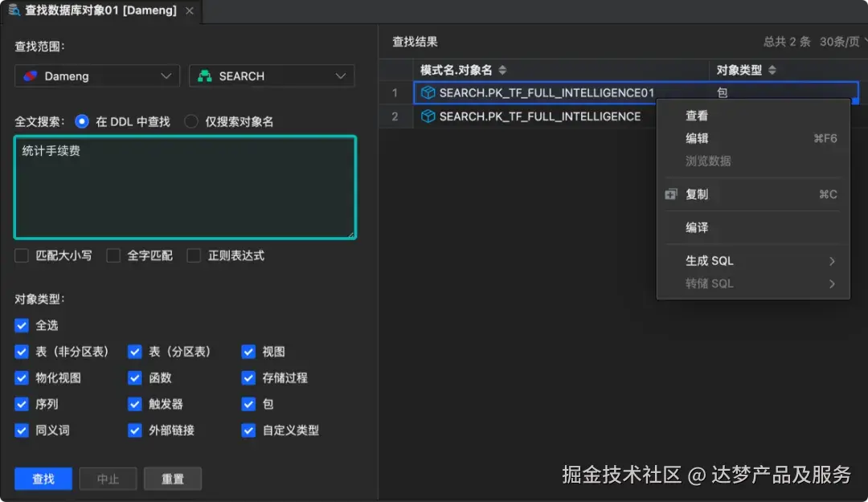868x502 pixels.
Task: Select the 在 DDL 中查找 radio button
Action: (x=81, y=121)
